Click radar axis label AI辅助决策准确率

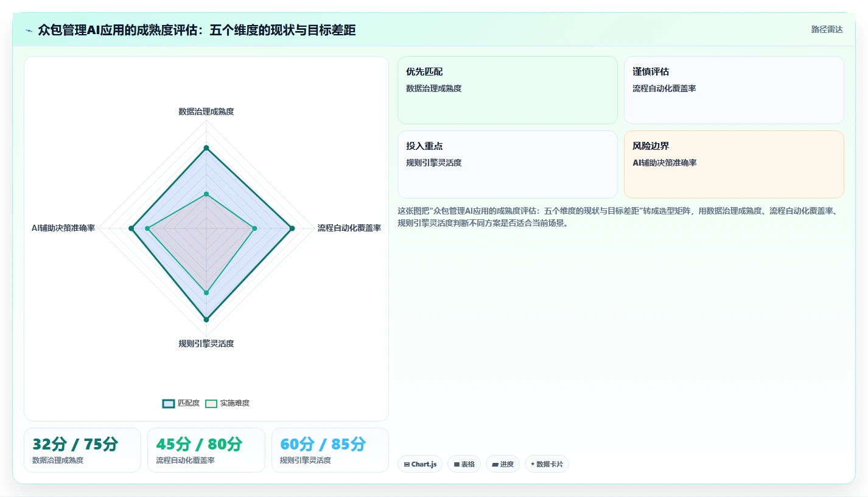(63, 228)
